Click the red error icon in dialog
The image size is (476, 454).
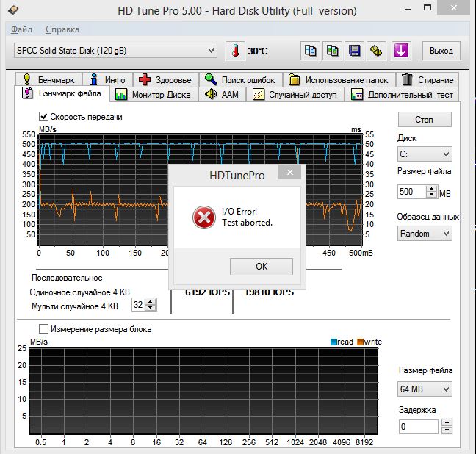[204, 217]
